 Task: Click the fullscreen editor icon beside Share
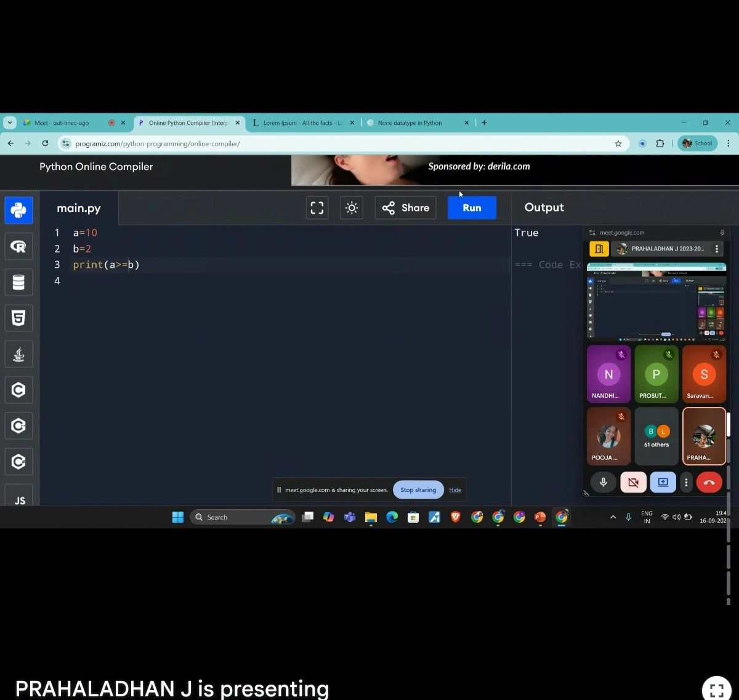[317, 208]
